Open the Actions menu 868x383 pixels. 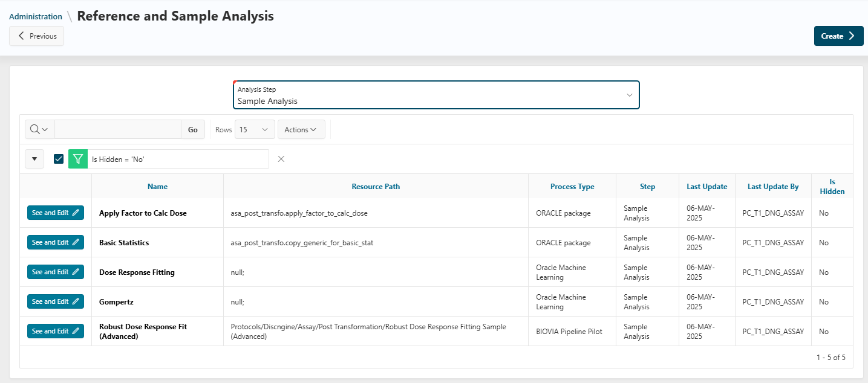click(301, 129)
